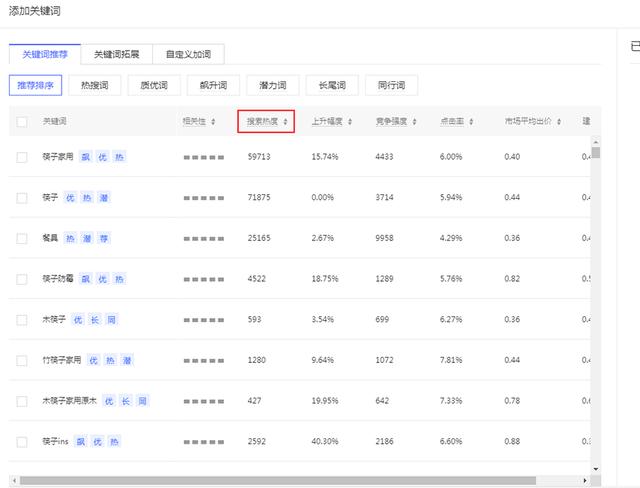Filter by 质优词

[154, 85]
